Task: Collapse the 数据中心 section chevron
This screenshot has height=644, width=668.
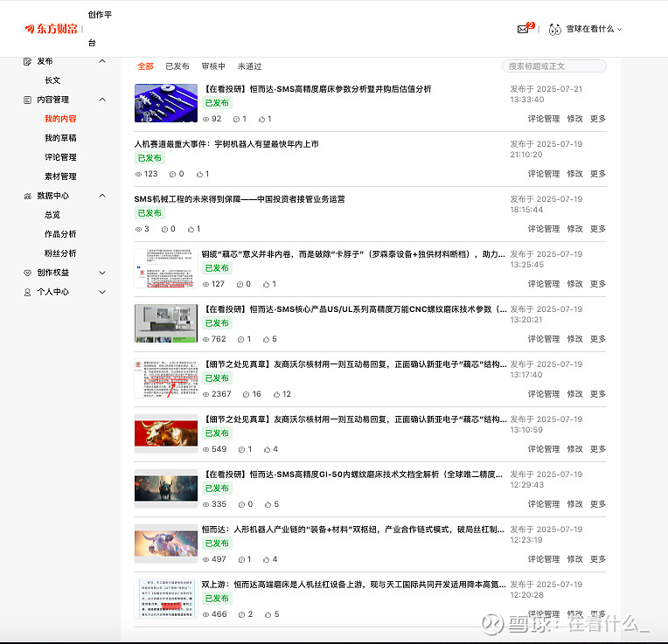Action: tap(102, 196)
